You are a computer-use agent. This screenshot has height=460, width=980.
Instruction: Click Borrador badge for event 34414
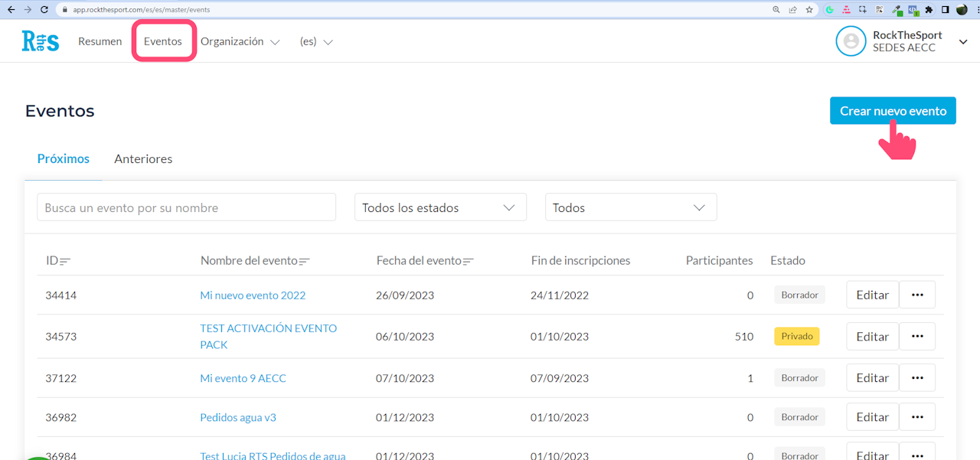[x=799, y=295]
